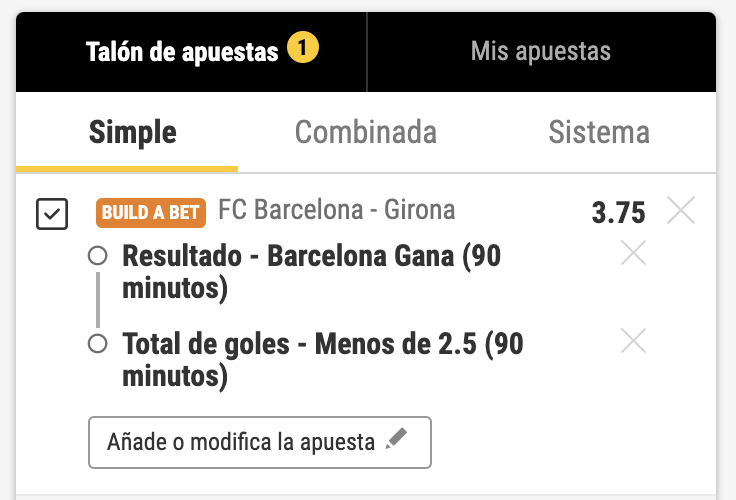Click the circle marker beside Resultado

(97, 257)
